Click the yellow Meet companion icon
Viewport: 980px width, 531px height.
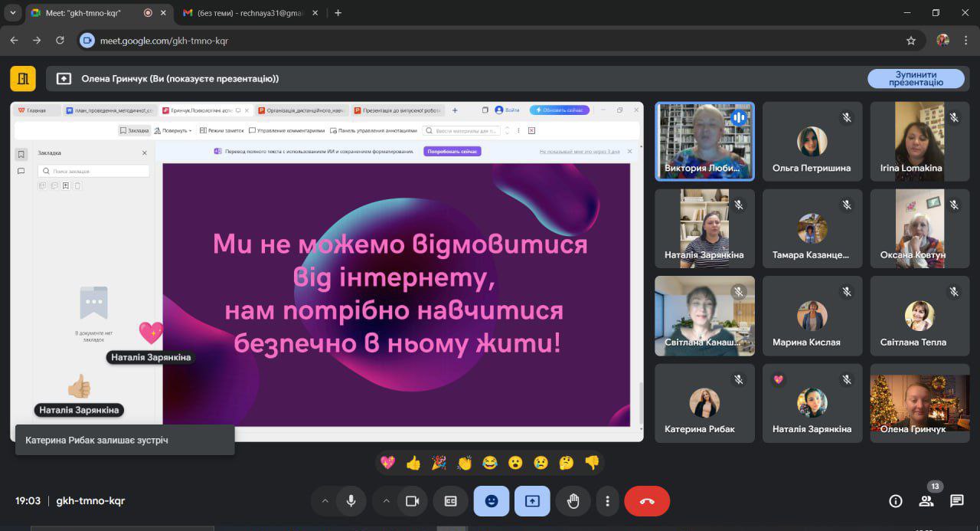point(23,78)
